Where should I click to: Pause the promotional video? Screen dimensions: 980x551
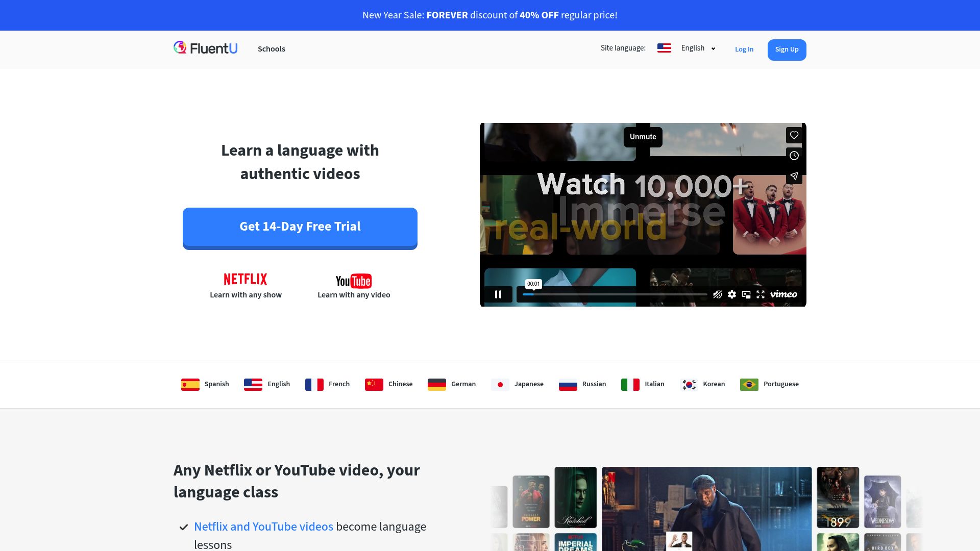tap(498, 294)
